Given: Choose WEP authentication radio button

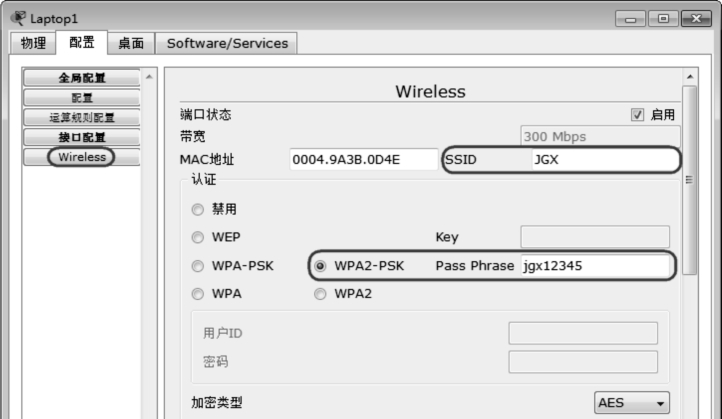Looking at the screenshot, I should [197, 238].
